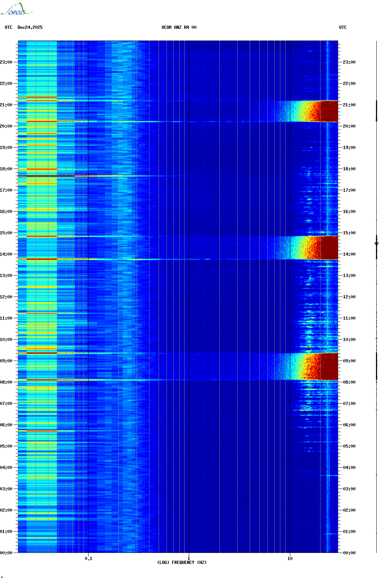
Task: Click 09:00 on the right time axis
Action: pos(349,361)
